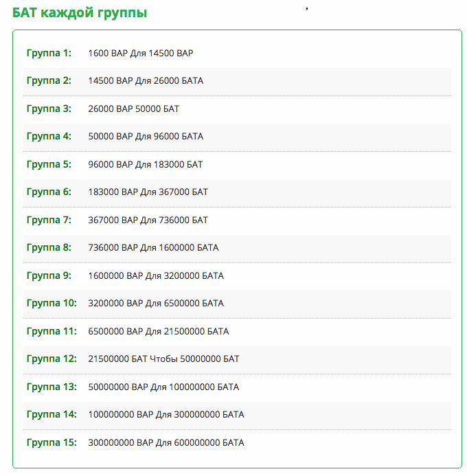467x476 pixels.
Task: Select the label "Группа 8:"
Action: click(49, 247)
